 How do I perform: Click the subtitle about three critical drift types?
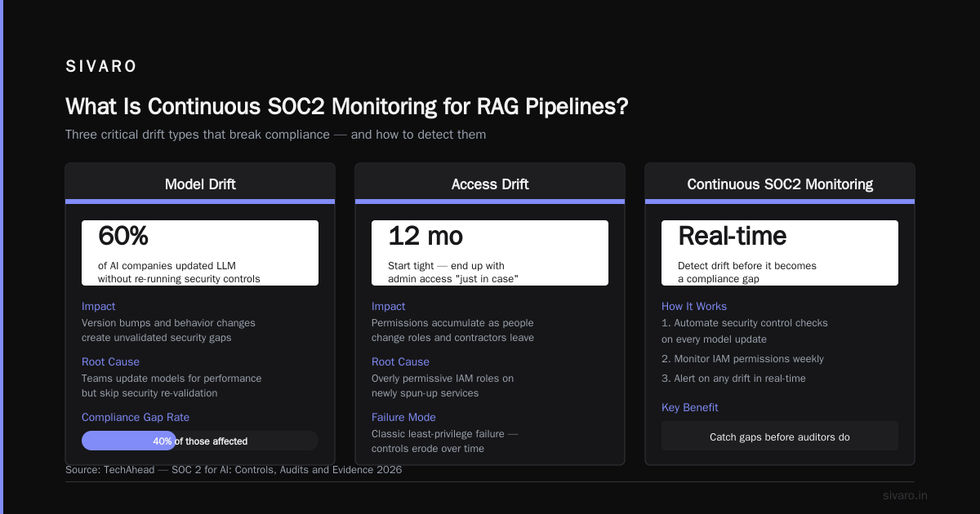coord(275,135)
